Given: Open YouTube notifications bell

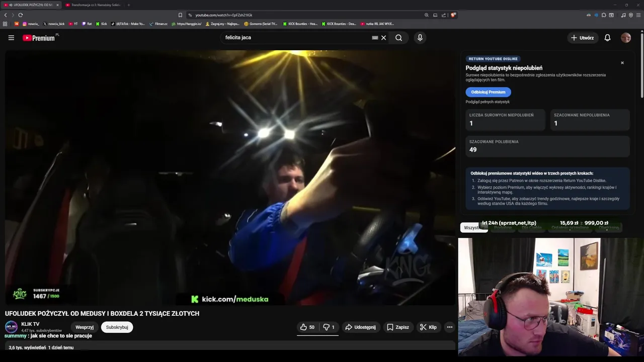Looking at the screenshot, I should coord(607,38).
